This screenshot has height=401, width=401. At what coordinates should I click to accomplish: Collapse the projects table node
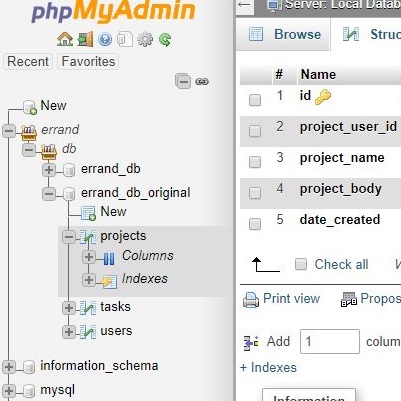69,237
